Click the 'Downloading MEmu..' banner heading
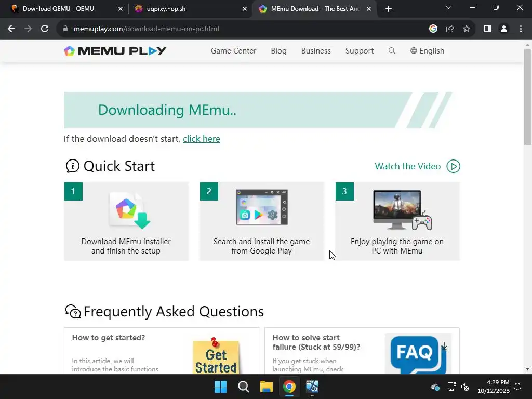This screenshot has width=532, height=399. (x=167, y=110)
